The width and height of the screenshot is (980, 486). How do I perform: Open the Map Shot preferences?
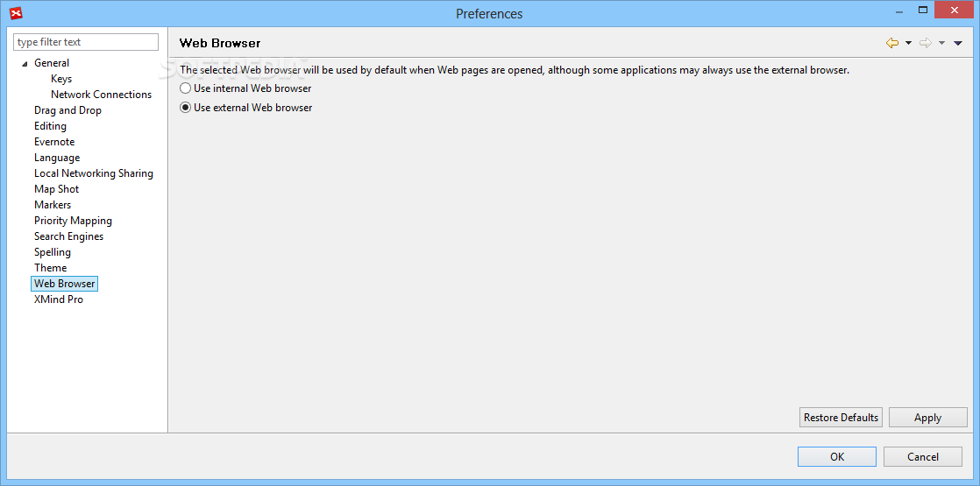coord(56,188)
